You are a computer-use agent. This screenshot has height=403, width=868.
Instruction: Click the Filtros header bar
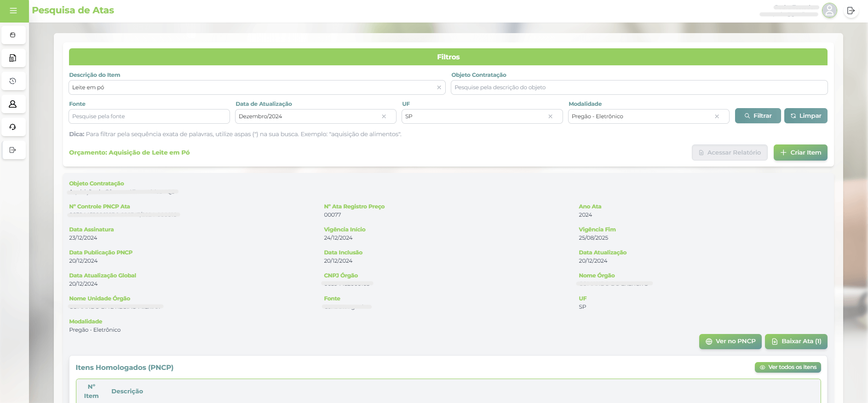tap(448, 57)
